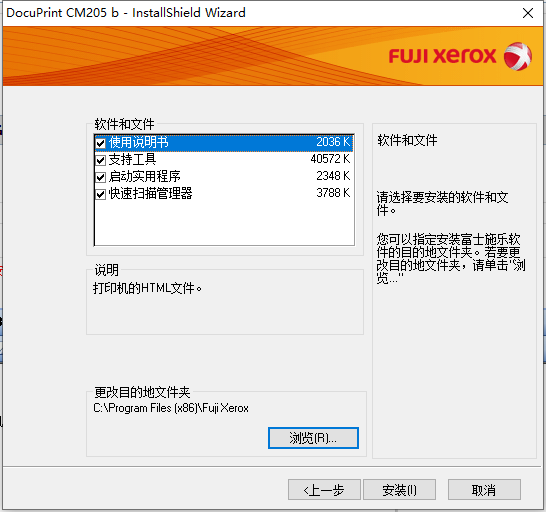Cancel setup with the 取消 button

pos(484,490)
